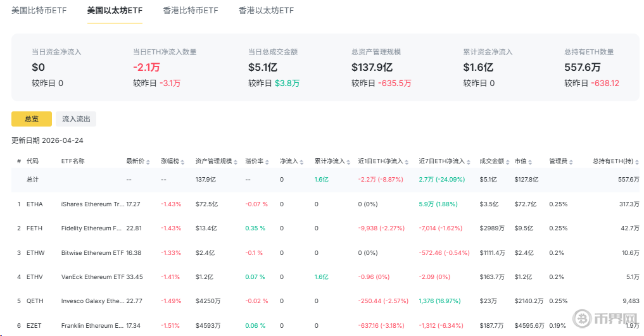Screen dimensions: 644x336
Task: Sort by 成交金额 column arrow icon
Action: 508,161
